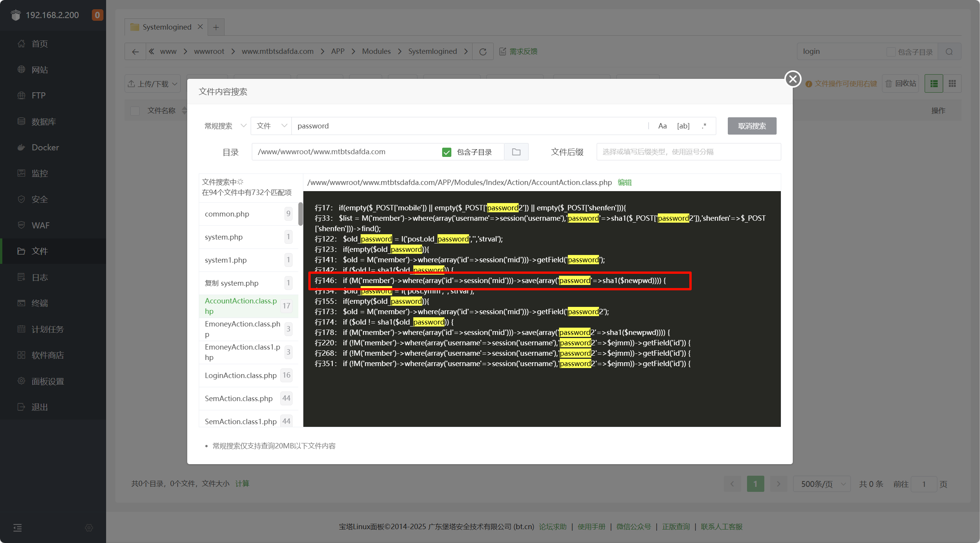
Task: Expand the 文件 search target dropdown
Action: coord(271,126)
